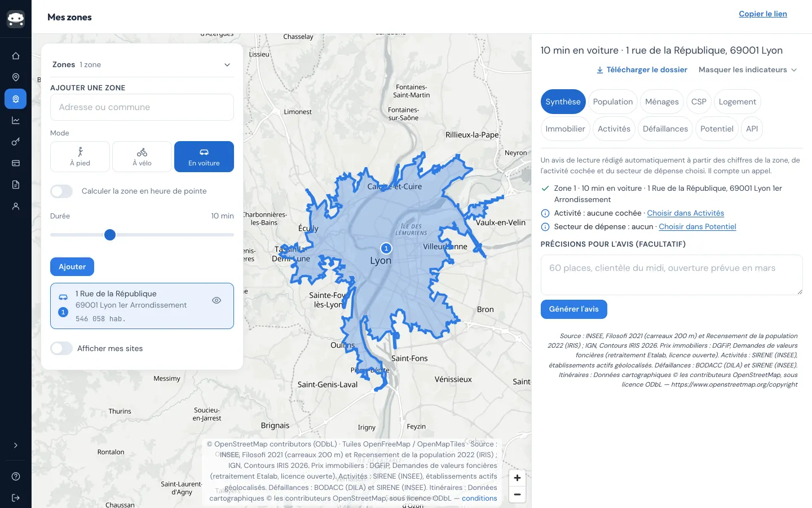Open the user profile icon in sidebar

[x=16, y=206]
